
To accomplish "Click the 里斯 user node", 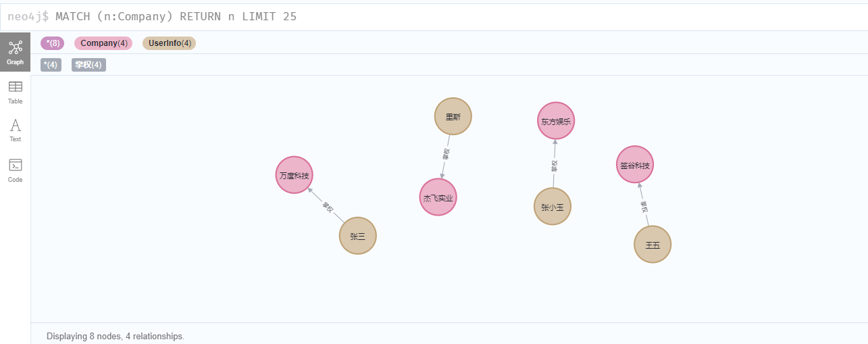I will (453, 116).
